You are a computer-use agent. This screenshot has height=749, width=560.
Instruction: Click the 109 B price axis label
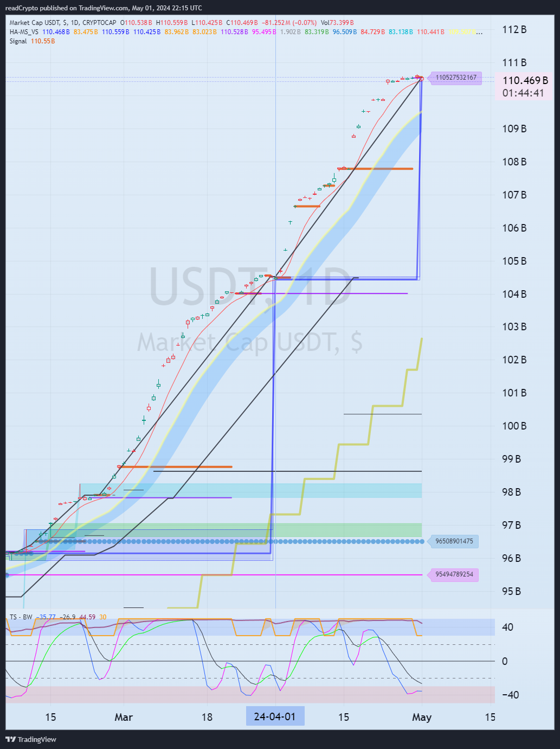click(514, 129)
